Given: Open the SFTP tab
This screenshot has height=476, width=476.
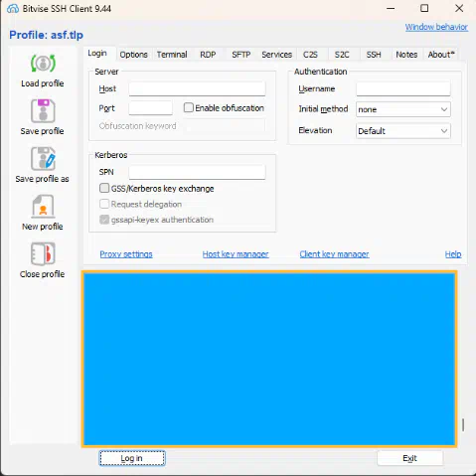Looking at the screenshot, I should (x=240, y=55).
